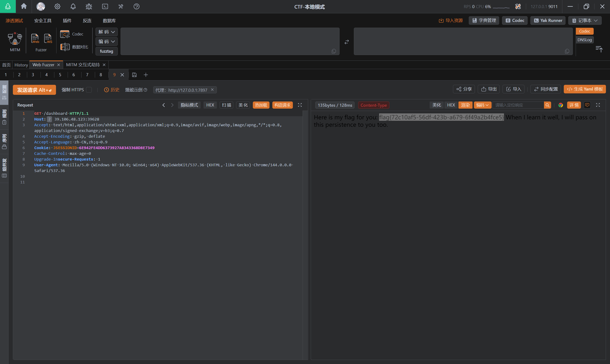The image size is (610, 364).
Task: Switch to the 插件 plugins menu
Action: point(67,20)
